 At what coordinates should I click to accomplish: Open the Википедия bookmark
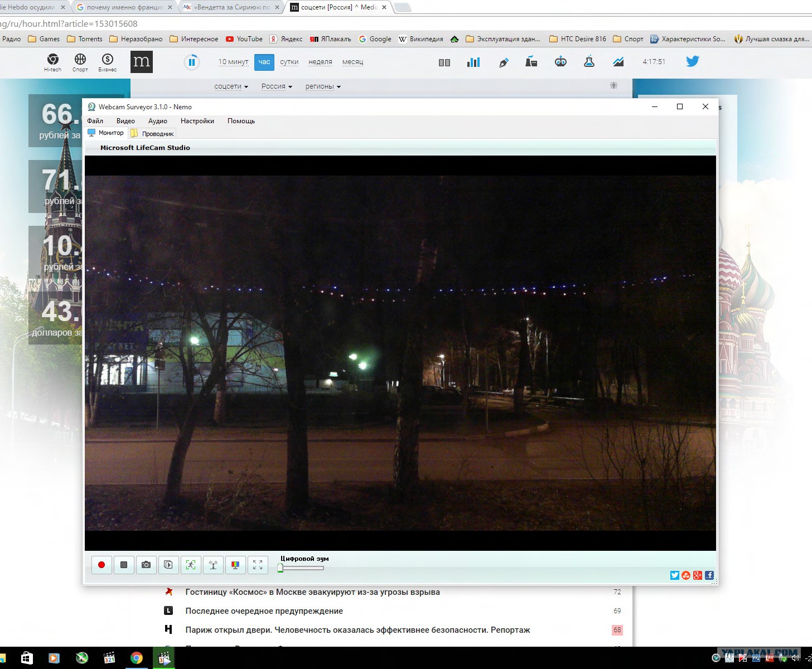tap(420, 39)
